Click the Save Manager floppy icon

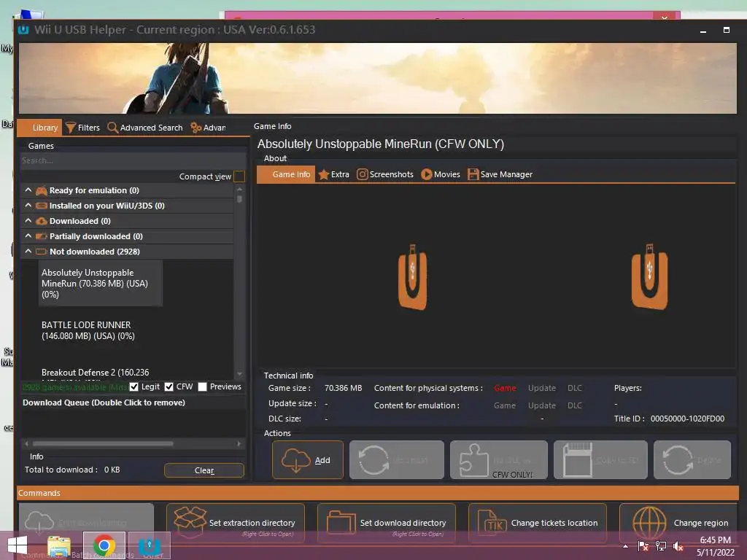pos(473,174)
